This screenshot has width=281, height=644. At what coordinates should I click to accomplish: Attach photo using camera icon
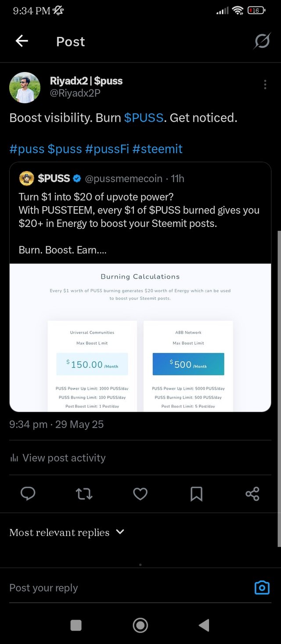pyautogui.click(x=262, y=587)
